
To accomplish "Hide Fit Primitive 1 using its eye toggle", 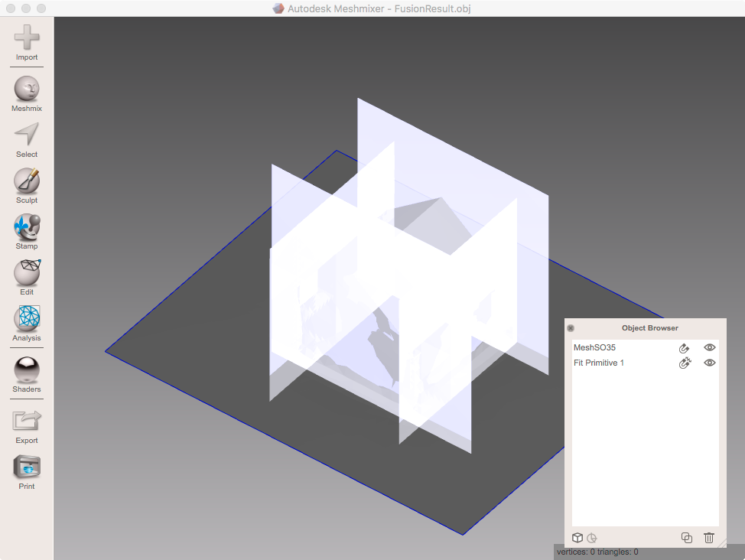I will coord(709,363).
